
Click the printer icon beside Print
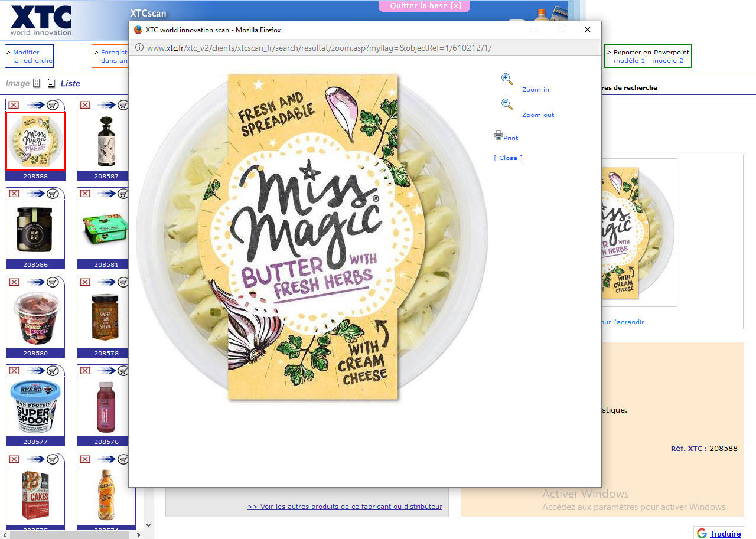(498, 135)
